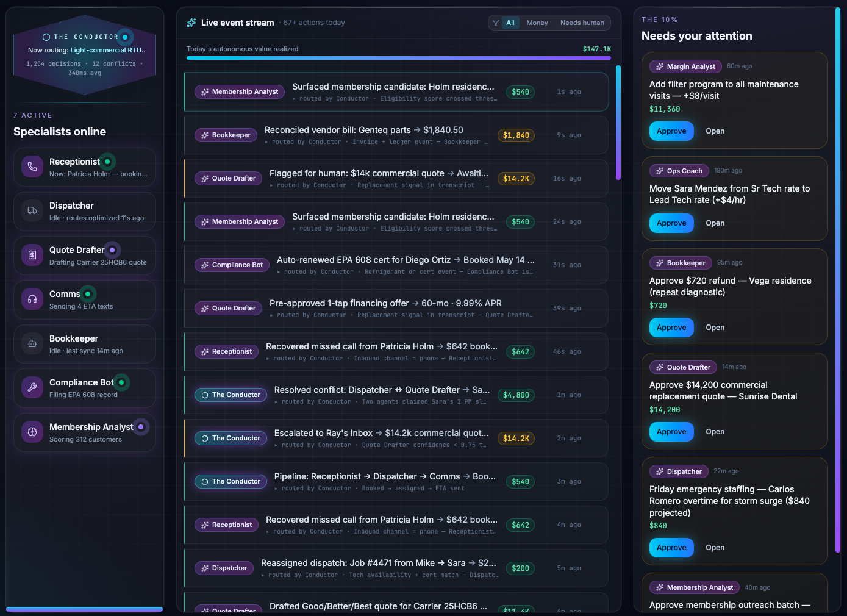This screenshot has height=616, width=847.
Task: Select the Needs human filter tab
Action: click(582, 23)
